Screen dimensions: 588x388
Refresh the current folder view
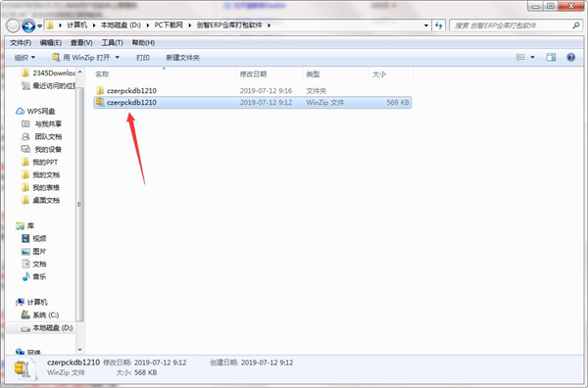438,25
